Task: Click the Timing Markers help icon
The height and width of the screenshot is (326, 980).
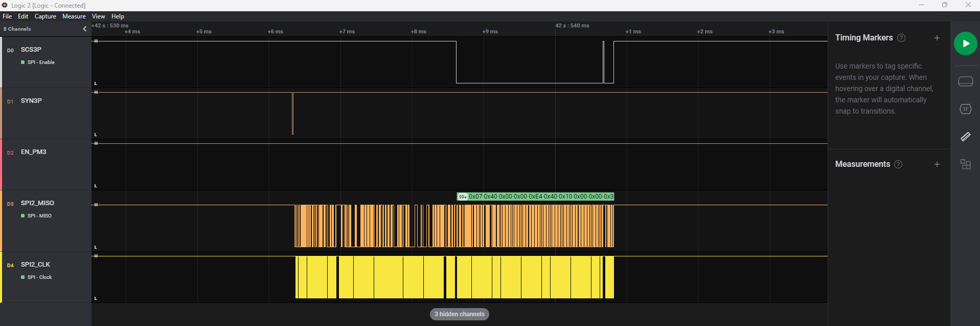Action: pyautogui.click(x=901, y=38)
